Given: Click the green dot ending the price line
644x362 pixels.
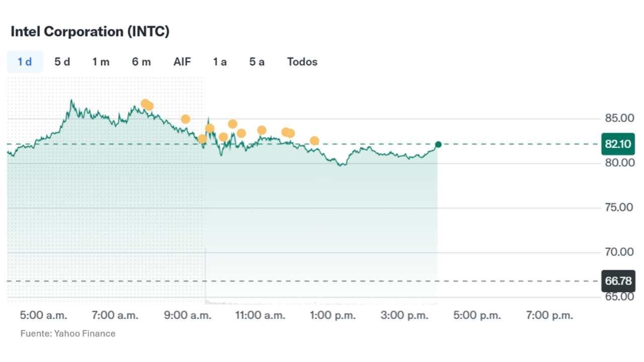Looking at the screenshot, I should [438, 144].
